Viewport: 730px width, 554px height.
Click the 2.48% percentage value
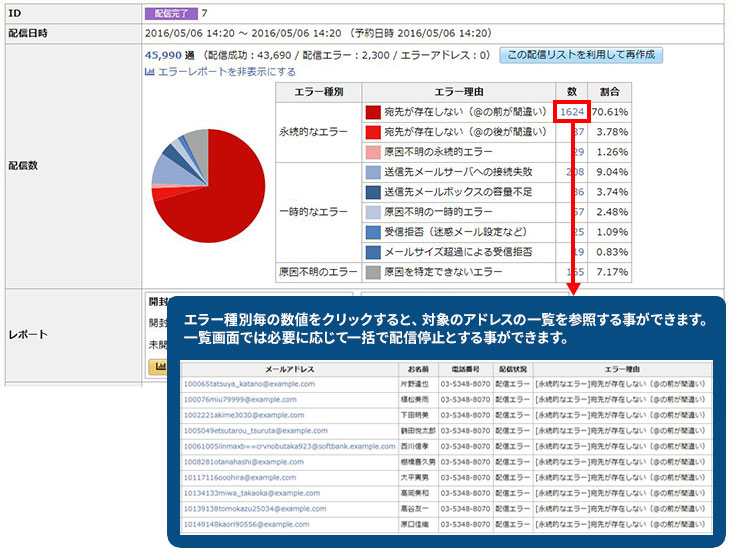(612, 212)
